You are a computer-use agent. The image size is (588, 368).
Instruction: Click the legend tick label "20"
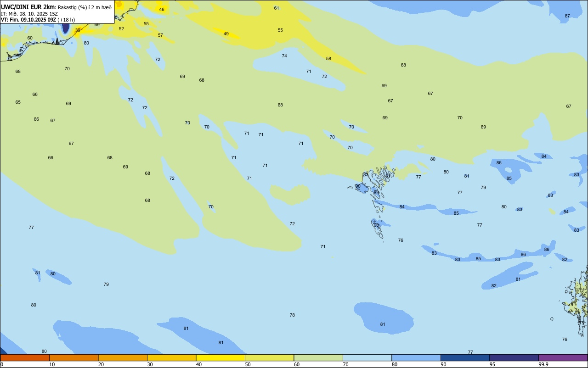tap(101, 364)
